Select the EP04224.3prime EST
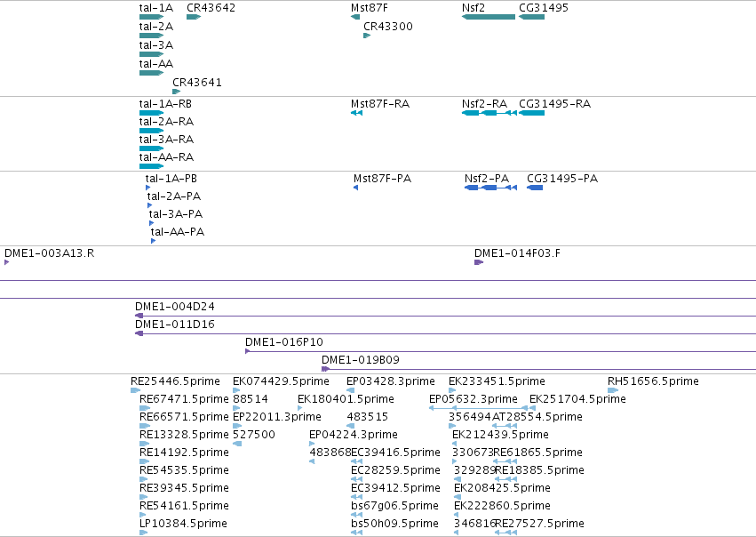Image resolution: width=756 pixels, height=537 pixels. (x=312, y=444)
